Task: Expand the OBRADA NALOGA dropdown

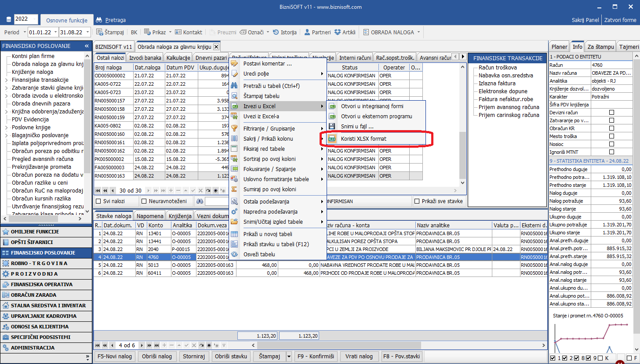Action: (x=418, y=32)
